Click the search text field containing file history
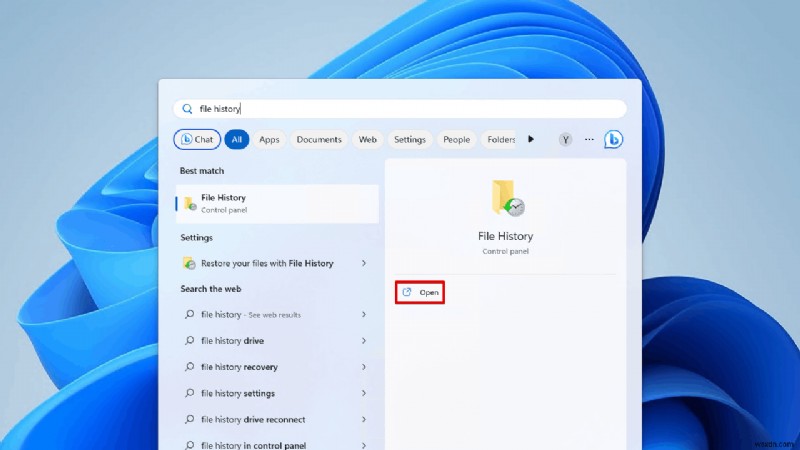Viewport: 800px width, 450px height. tap(400, 109)
